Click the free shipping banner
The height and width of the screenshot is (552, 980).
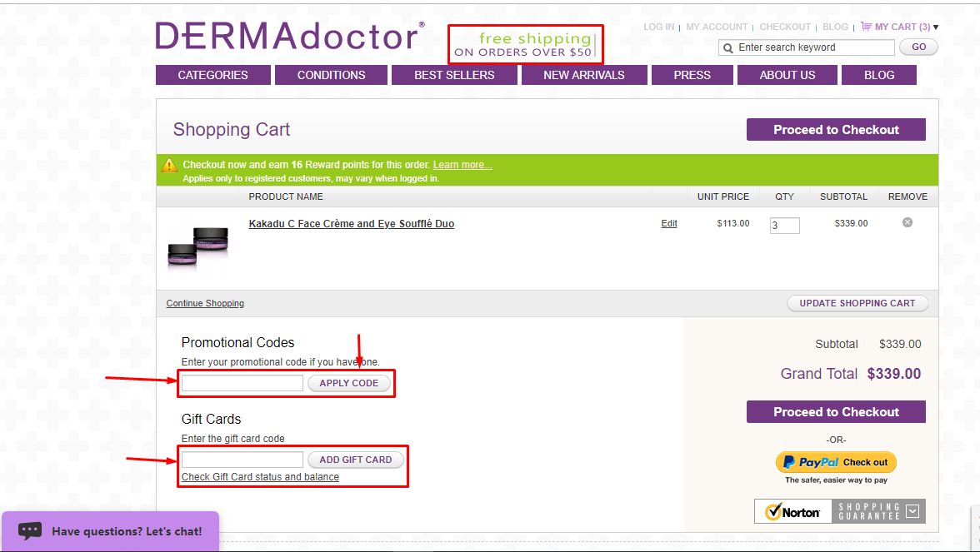click(525, 44)
